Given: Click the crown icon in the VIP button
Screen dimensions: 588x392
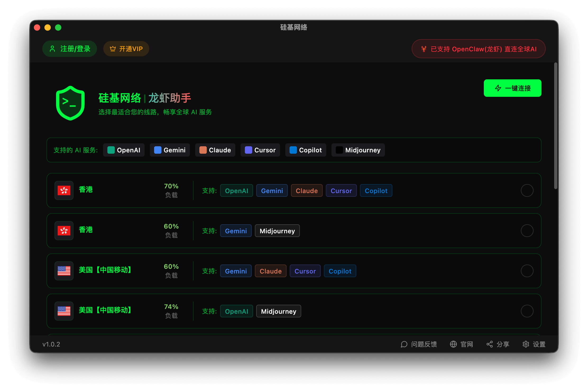Looking at the screenshot, I should pyautogui.click(x=113, y=49).
